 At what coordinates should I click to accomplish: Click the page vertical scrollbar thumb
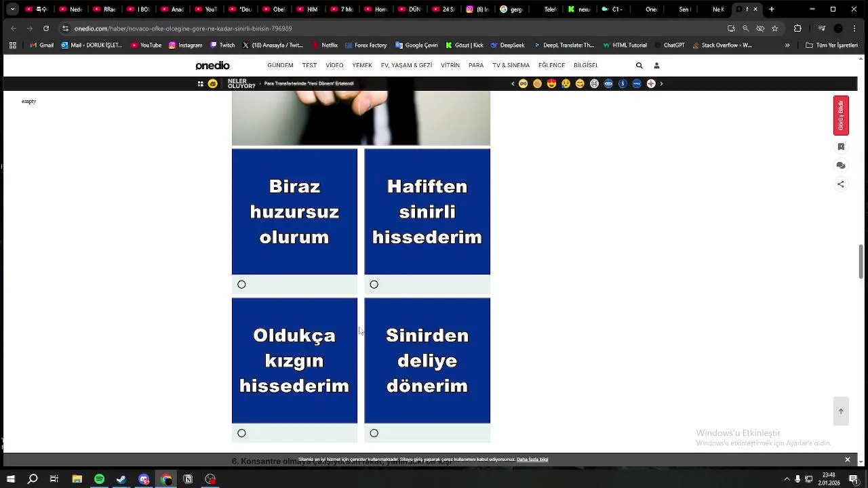(x=861, y=261)
